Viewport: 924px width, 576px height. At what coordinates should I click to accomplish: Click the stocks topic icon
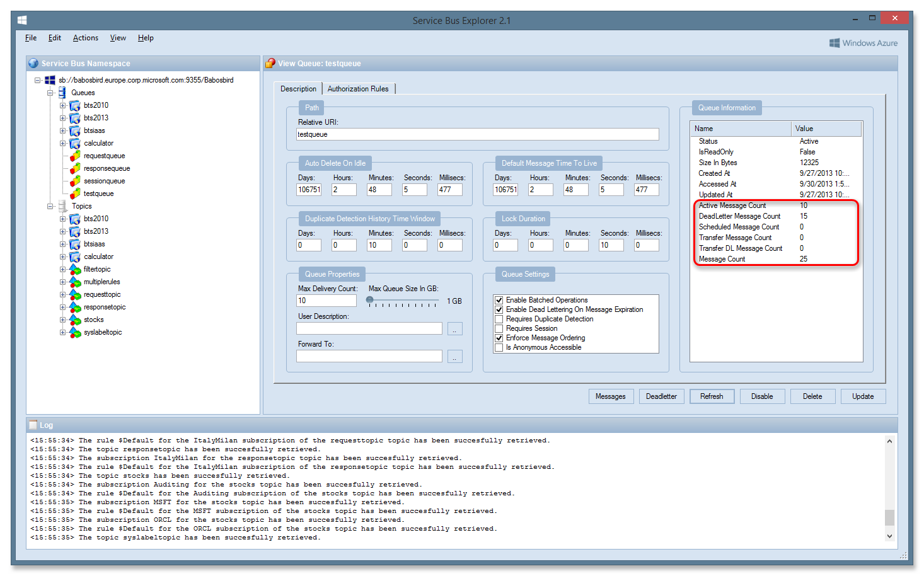point(75,320)
